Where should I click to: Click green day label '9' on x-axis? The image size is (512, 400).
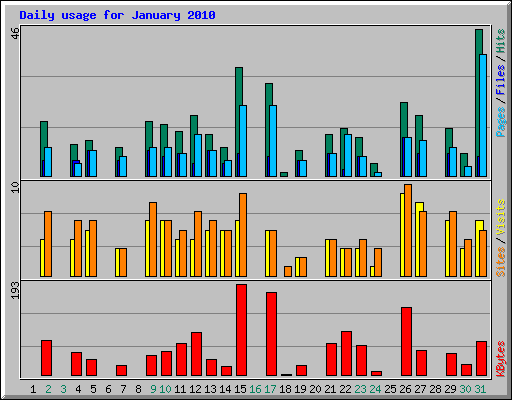click(153, 389)
